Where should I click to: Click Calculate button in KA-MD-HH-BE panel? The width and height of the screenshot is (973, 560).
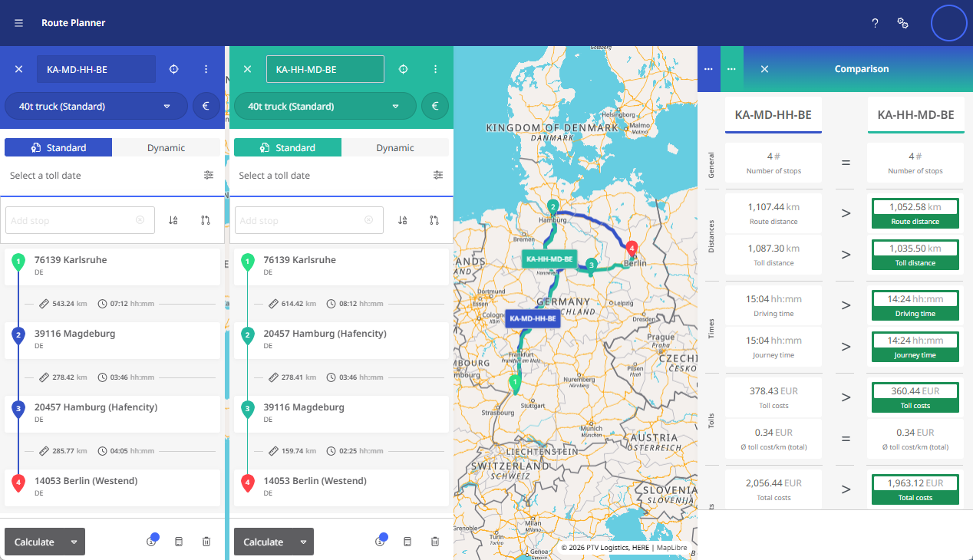pos(35,542)
